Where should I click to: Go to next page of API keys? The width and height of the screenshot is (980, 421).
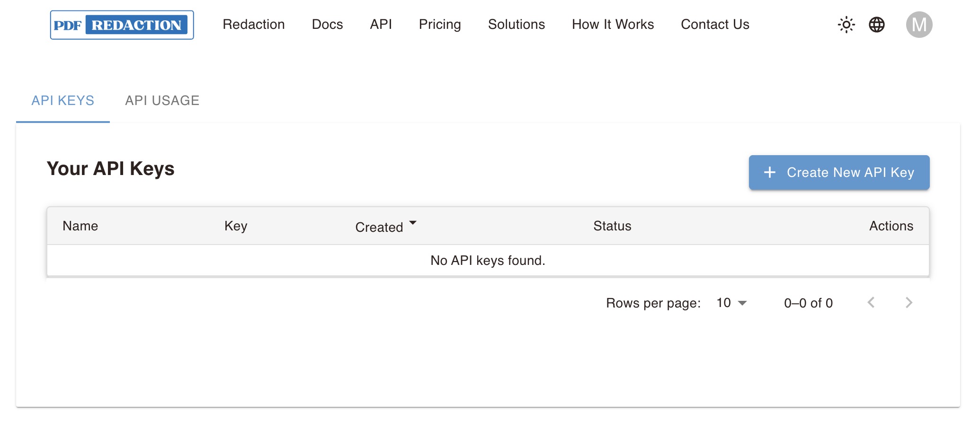pyautogui.click(x=909, y=303)
